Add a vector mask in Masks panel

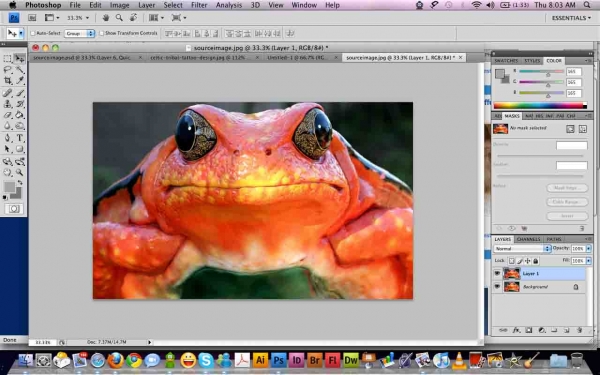[x=582, y=129]
